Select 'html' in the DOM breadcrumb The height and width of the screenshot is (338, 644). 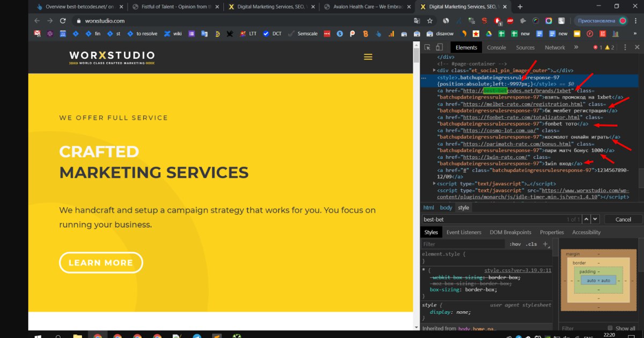428,208
